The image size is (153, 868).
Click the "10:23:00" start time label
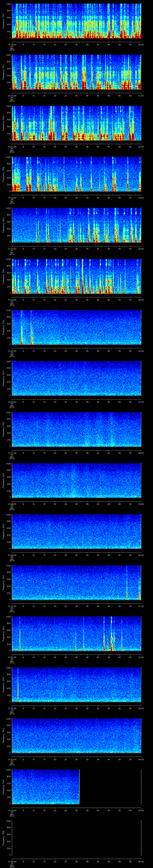tap(12, 249)
